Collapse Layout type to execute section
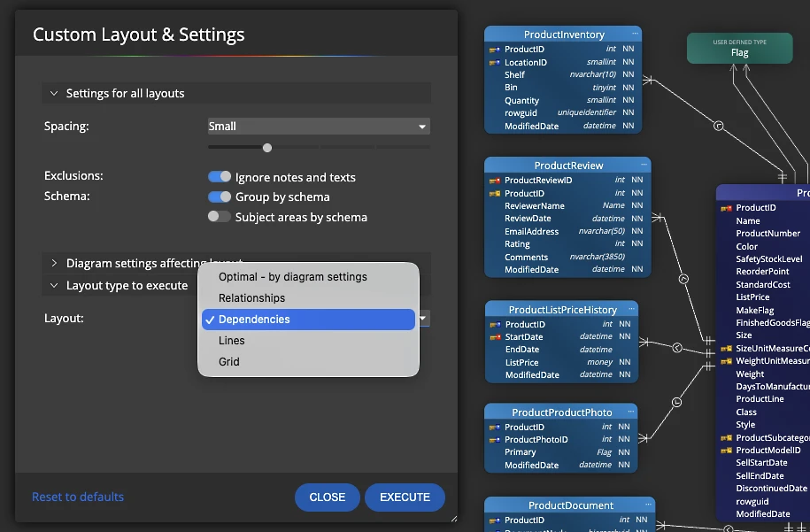 54,286
